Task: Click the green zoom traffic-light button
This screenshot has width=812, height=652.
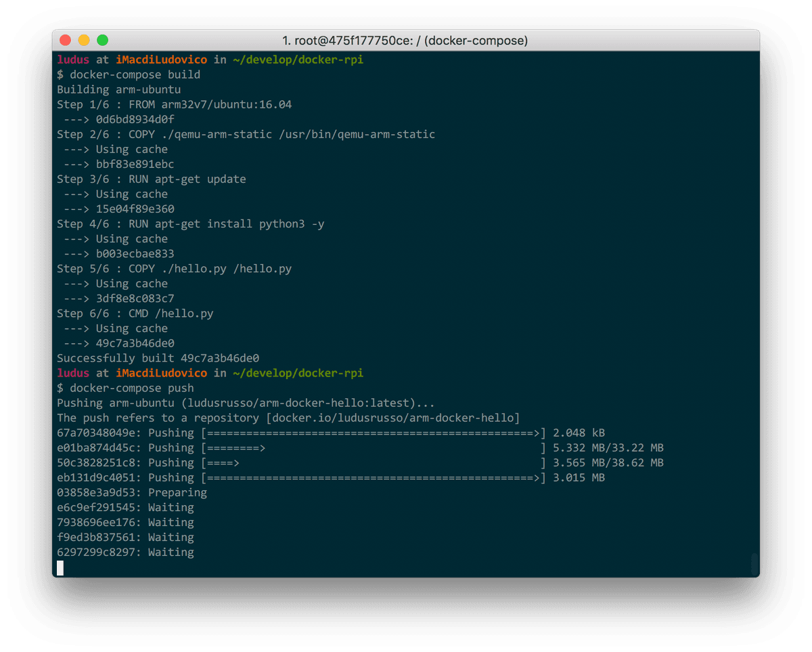Action: tap(101, 41)
